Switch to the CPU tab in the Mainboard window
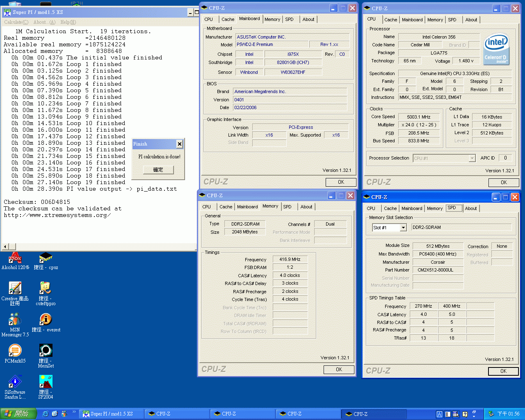 (209, 19)
